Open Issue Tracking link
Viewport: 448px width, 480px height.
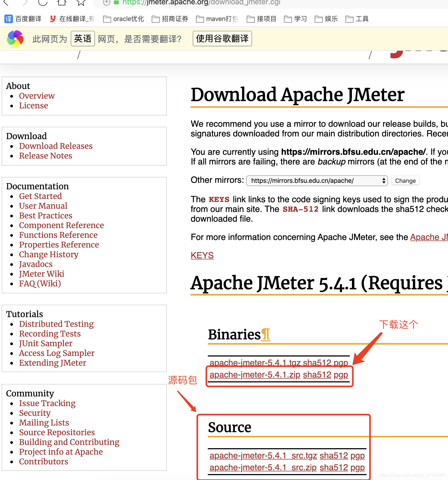coord(47,403)
